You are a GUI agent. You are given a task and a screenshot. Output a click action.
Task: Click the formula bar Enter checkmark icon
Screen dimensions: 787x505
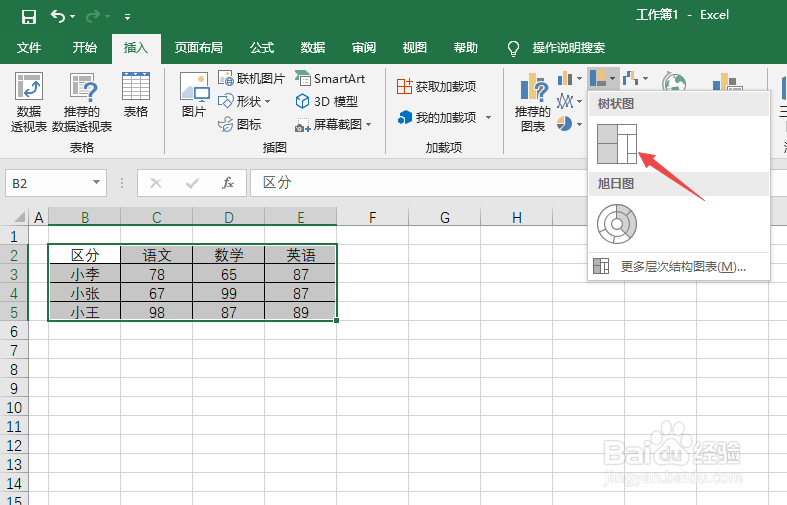(192, 183)
